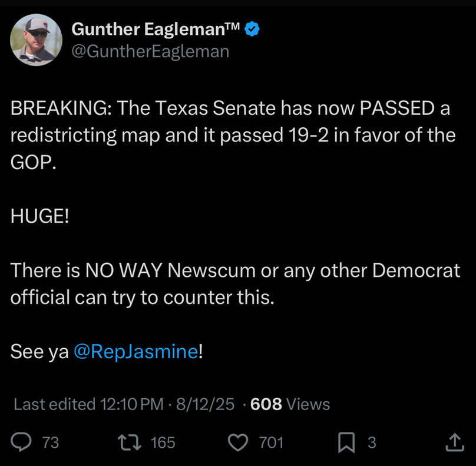The image size is (476, 466).
Task: Click the 165 reposts count
Action: pyautogui.click(x=163, y=442)
